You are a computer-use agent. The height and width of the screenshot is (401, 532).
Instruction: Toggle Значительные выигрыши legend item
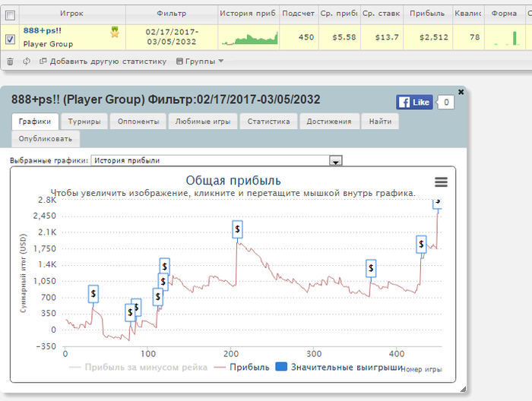coord(339,367)
